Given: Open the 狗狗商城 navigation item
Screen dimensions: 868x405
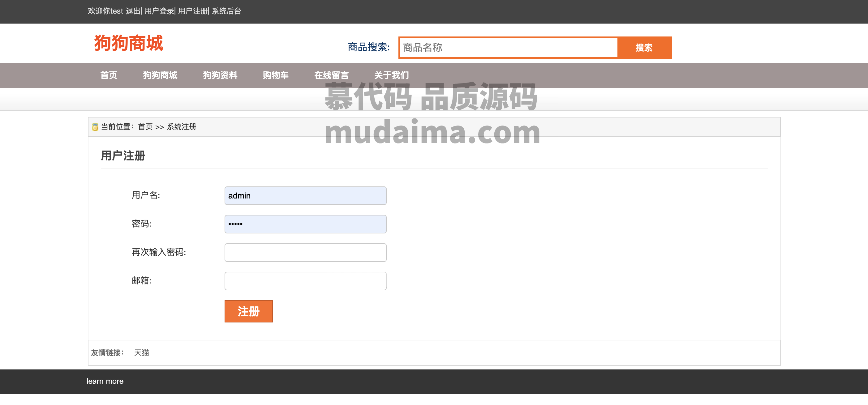Looking at the screenshot, I should [x=160, y=75].
